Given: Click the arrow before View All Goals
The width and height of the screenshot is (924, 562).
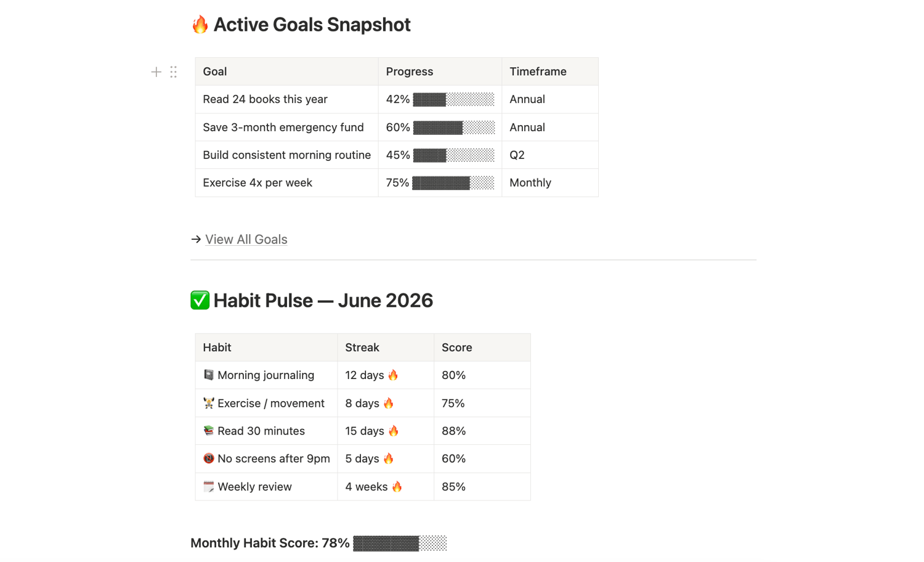Looking at the screenshot, I should coord(196,239).
